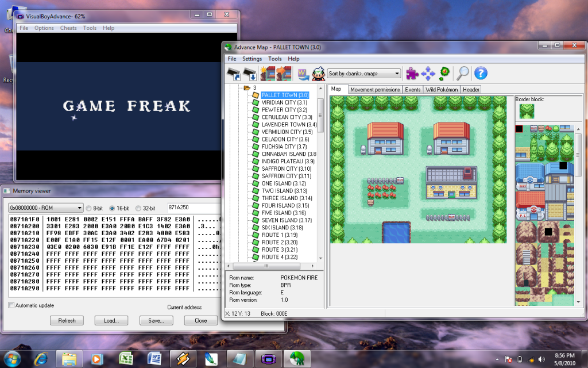This screenshot has height=368, width=588.
Task: Click the map tree horizontal scroll right arrow
Action: coord(312,266)
